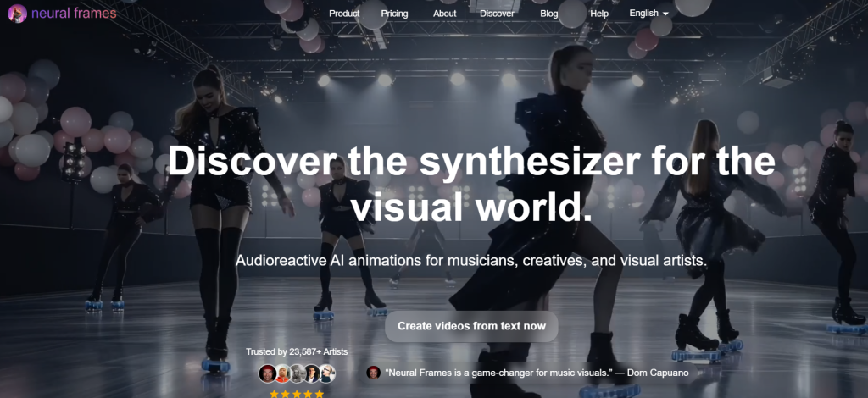Click Dom Capuano's avatar beside the testimonial
This screenshot has height=398, width=868.
click(373, 373)
